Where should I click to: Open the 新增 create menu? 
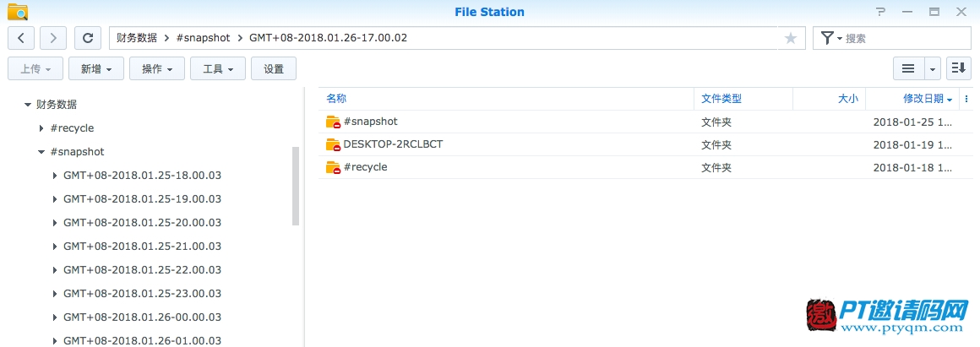tap(96, 68)
